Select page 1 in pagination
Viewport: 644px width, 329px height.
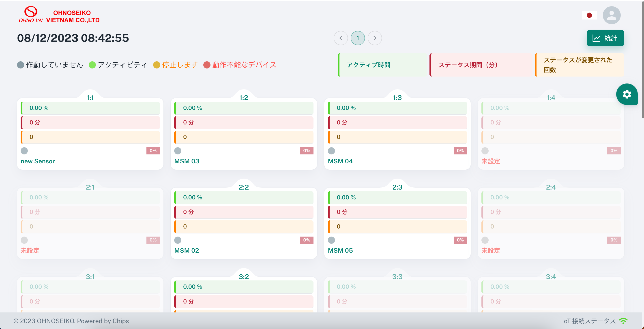[358, 38]
